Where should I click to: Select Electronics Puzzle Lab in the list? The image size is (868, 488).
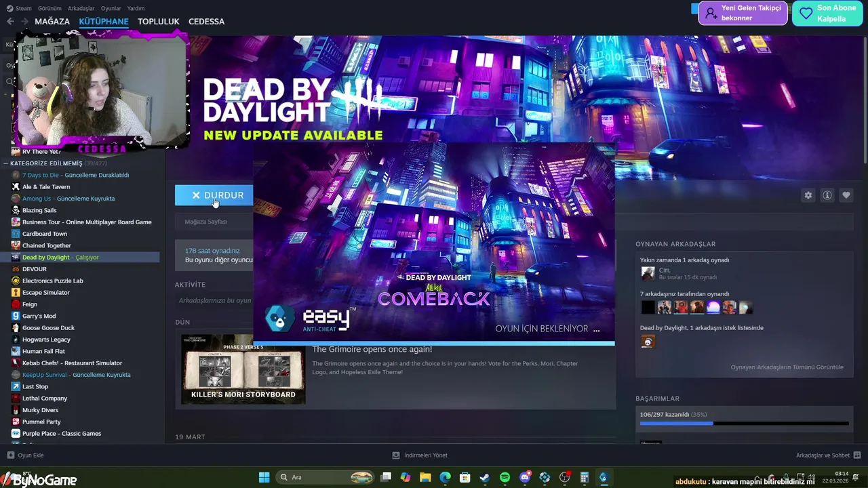[53, 281]
